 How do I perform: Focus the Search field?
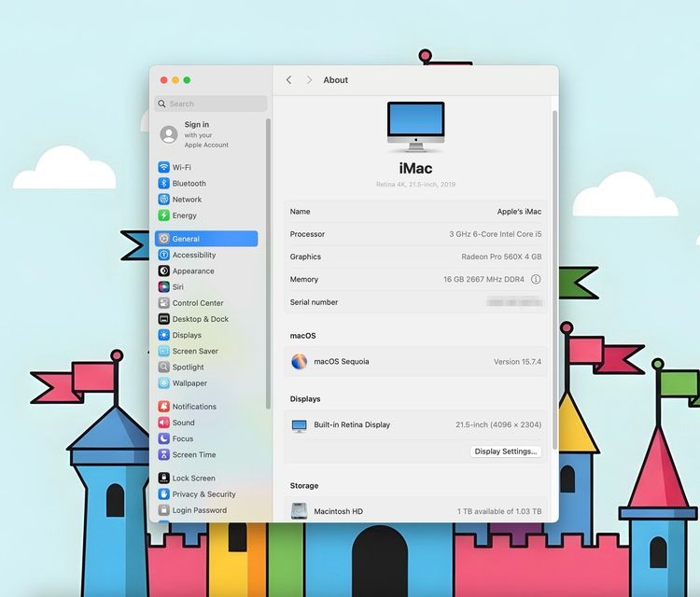pos(211,104)
